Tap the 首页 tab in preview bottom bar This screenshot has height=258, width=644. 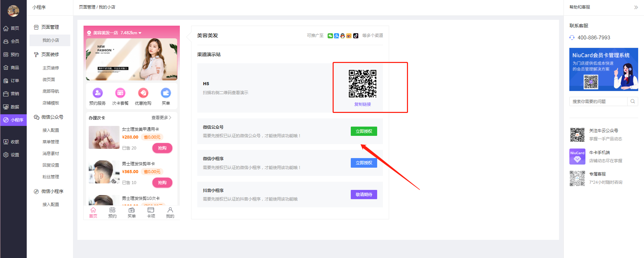[x=93, y=212]
